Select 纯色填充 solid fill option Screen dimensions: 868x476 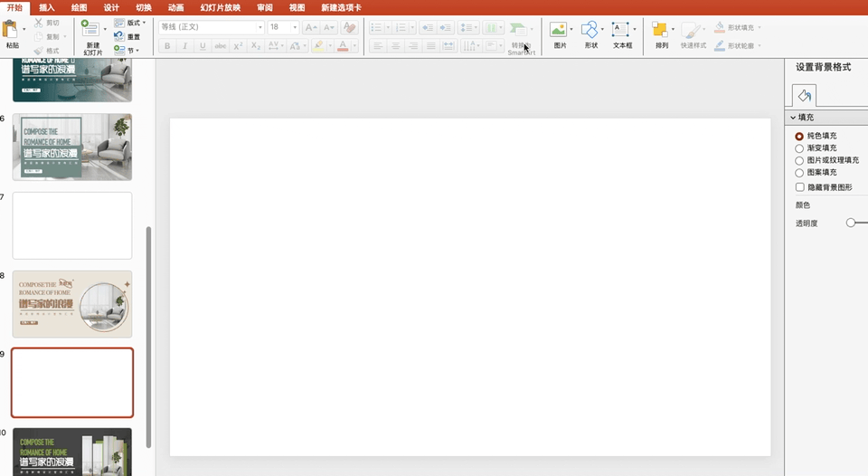tap(798, 136)
